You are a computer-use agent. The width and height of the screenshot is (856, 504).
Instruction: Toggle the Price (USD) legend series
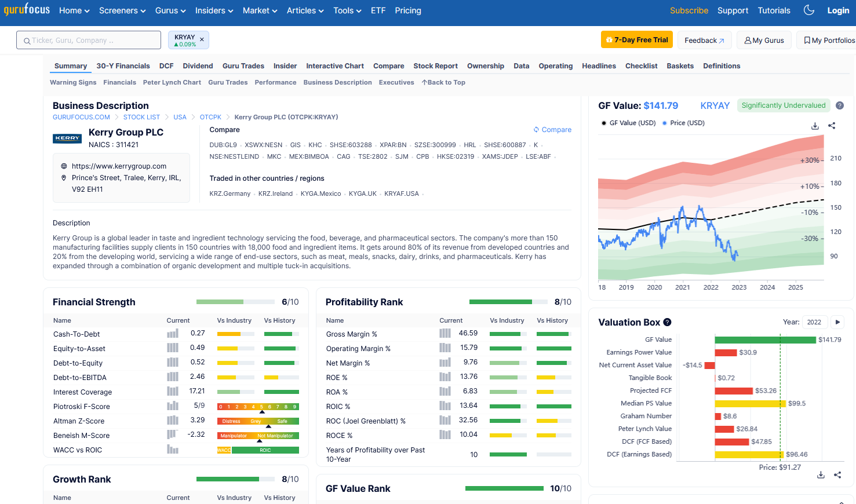coord(684,123)
